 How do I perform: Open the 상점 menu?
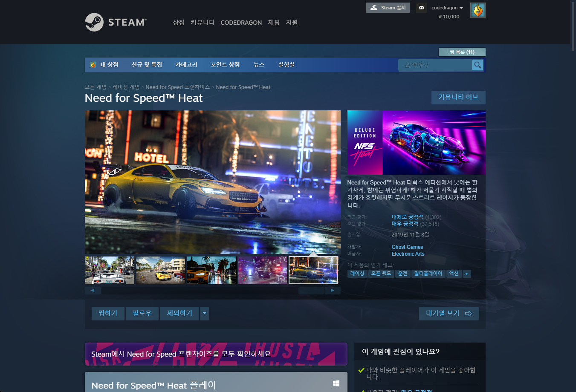tap(179, 22)
